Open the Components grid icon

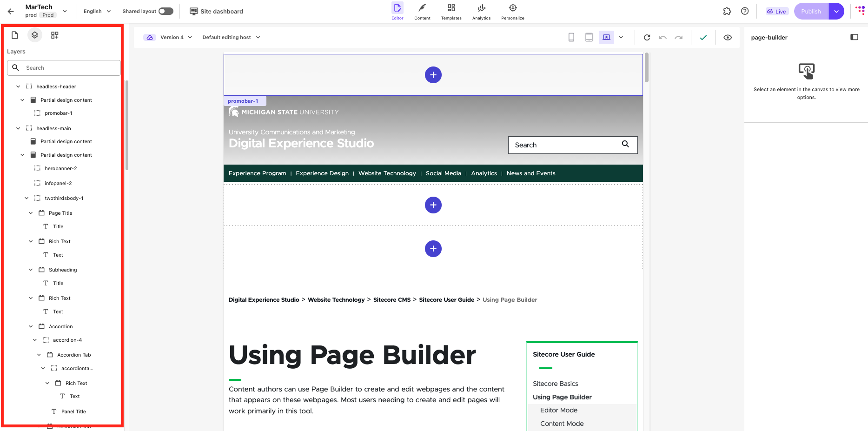click(x=55, y=35)
